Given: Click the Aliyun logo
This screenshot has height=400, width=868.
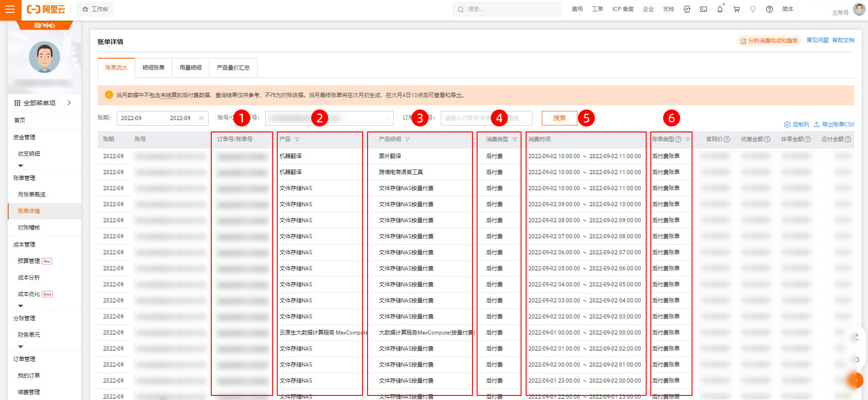Looking at the screenshot, I should click(x=46, y=9).
